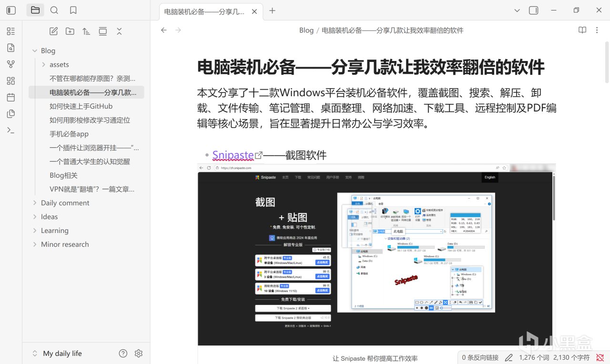The height and width of the screenshot is (364, 610).
Task: Toggle the right sidebar panel
Action: click(534, 10)
